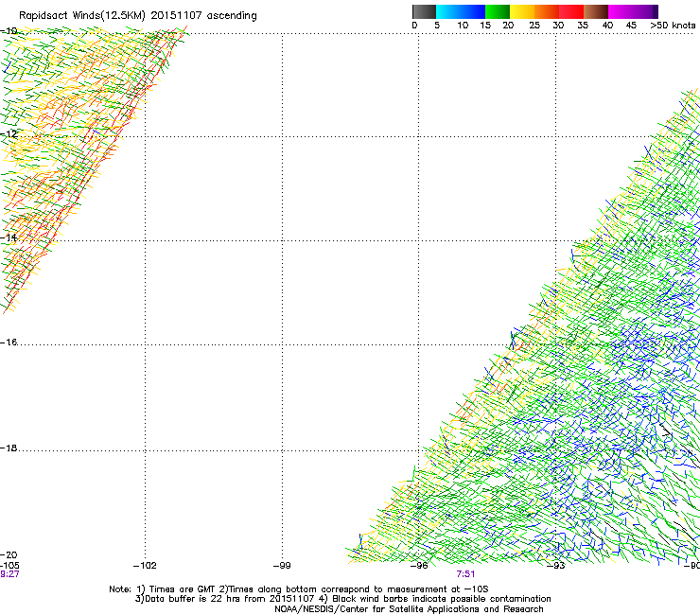Click the '-18' latitude axis label
Screen dimensions: 700x615
9,448
